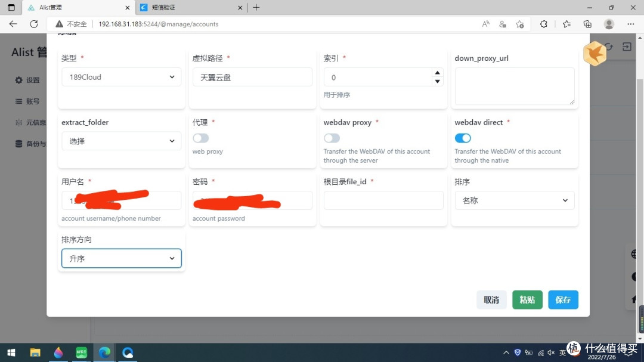Enable the webdav proxy toggle
Viewport: 644px width, 362px height.
tap(332, 138)
